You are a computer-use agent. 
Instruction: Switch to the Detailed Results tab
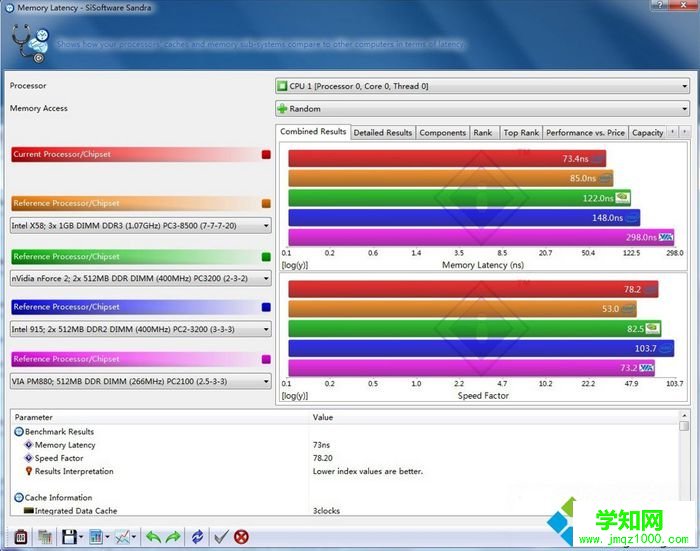point(383,133)
